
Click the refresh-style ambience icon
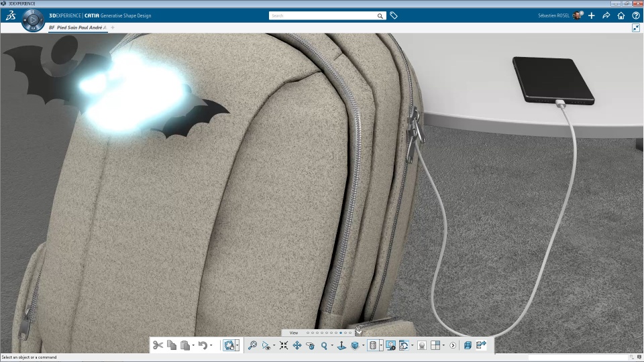[404, 345]
